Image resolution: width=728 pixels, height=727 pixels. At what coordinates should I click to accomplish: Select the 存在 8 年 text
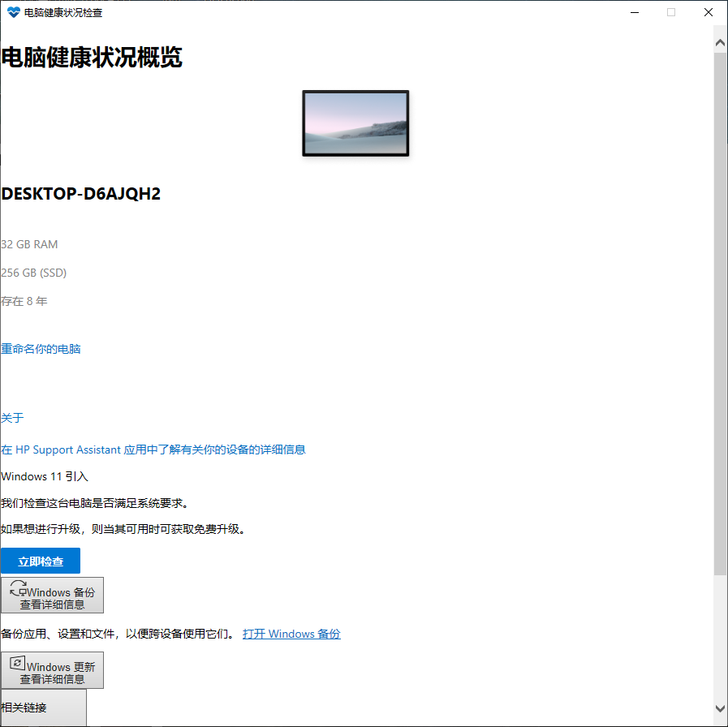(24, 301)
